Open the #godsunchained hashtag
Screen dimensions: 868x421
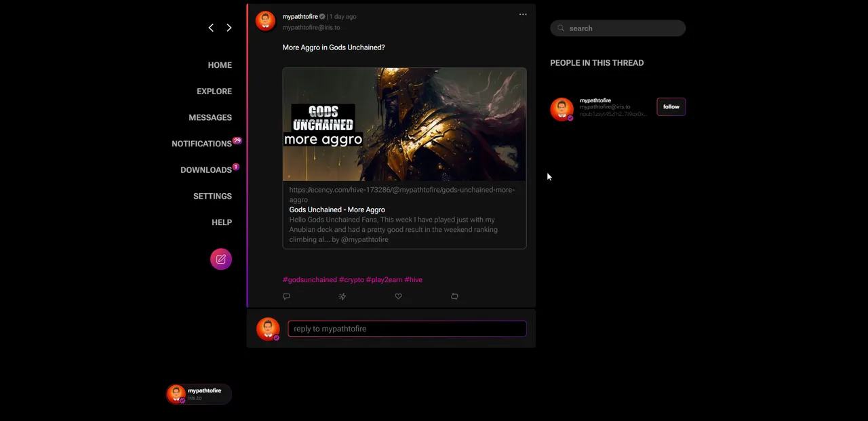(x=310, y=279)
